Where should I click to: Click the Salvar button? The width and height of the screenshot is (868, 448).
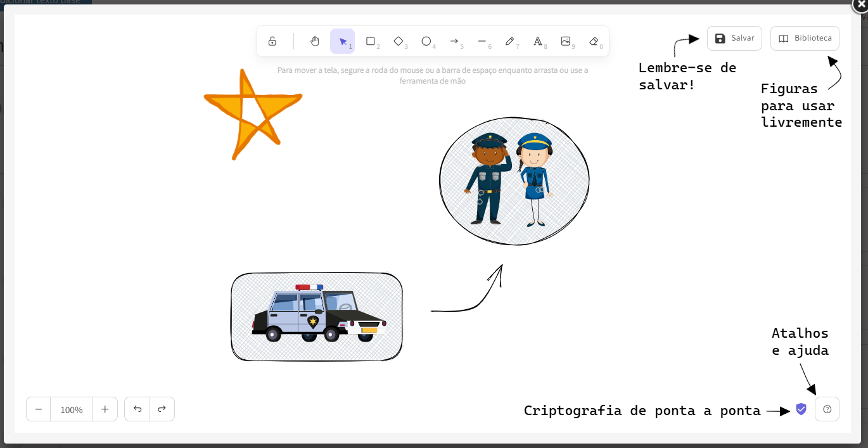tap(734, 38)
